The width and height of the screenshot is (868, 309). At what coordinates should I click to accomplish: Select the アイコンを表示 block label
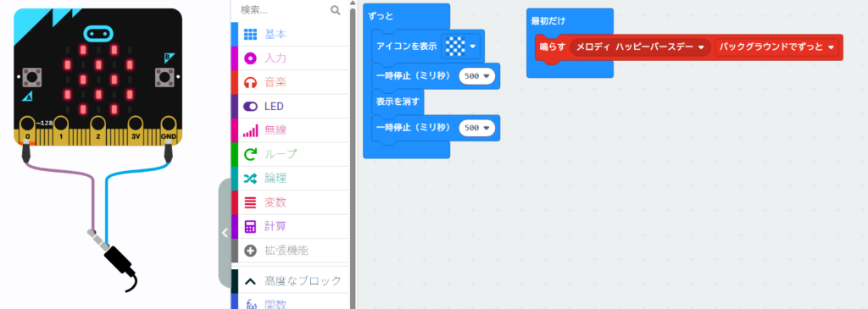[407, 47]
